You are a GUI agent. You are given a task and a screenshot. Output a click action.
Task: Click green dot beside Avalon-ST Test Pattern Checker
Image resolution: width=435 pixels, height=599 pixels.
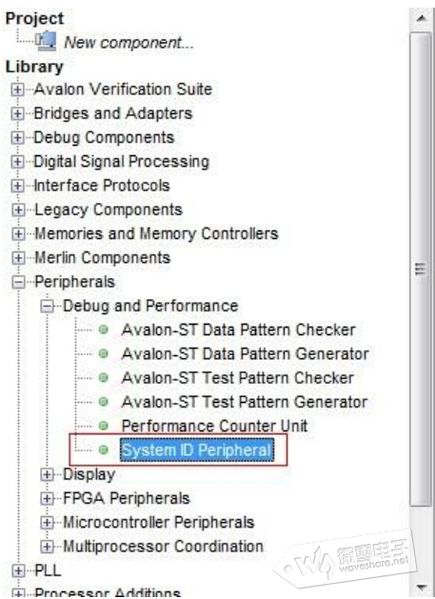103,378
